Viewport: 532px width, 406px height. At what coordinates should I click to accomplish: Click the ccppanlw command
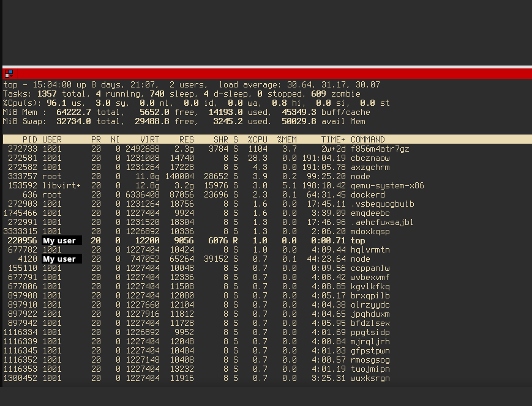[x=370, y=268]
